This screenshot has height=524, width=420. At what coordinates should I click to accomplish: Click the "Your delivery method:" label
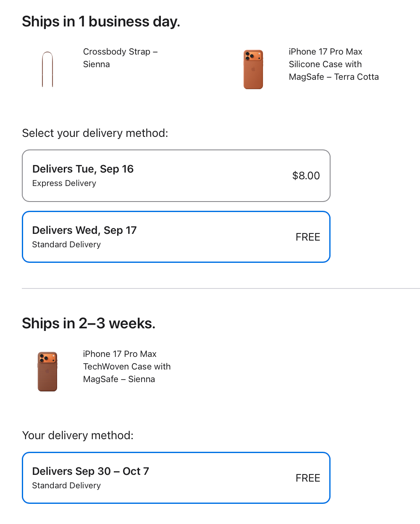click(x=78, y=435)
